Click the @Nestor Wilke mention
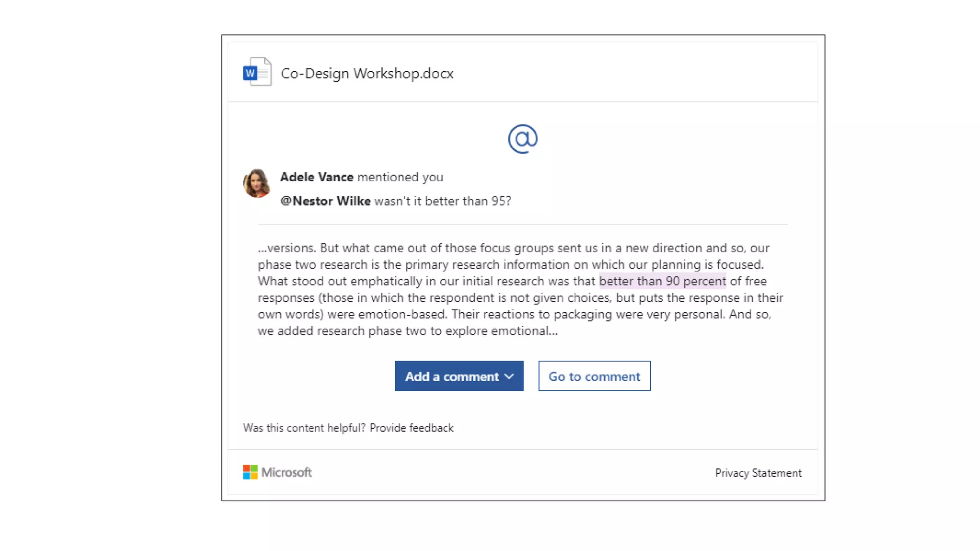Image resolution: width=980 pixels, height=551 pixels. coord(325,201)
